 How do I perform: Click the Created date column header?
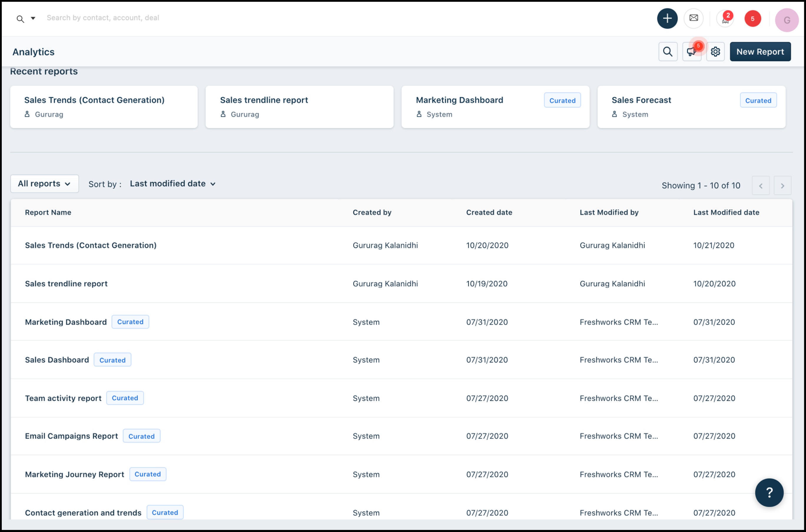click(489, 212)
